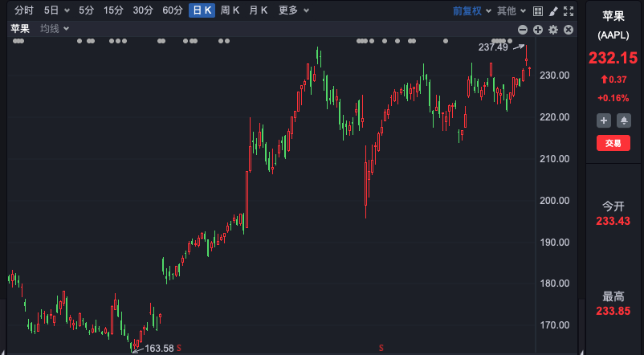Click the 237.49 high price label
This screenshot has width=644, height=355.
click(x=493, y=47)
